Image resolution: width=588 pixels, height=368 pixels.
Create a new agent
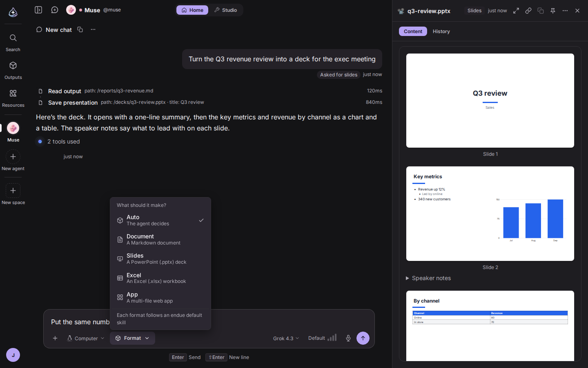tap(13, 161)
